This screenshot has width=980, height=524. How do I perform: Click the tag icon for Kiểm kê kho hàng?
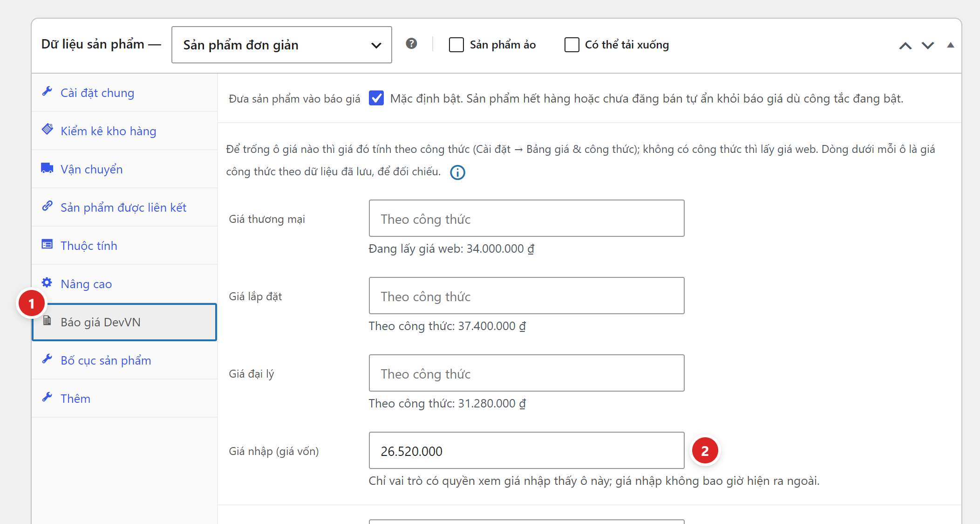point(47,130)
